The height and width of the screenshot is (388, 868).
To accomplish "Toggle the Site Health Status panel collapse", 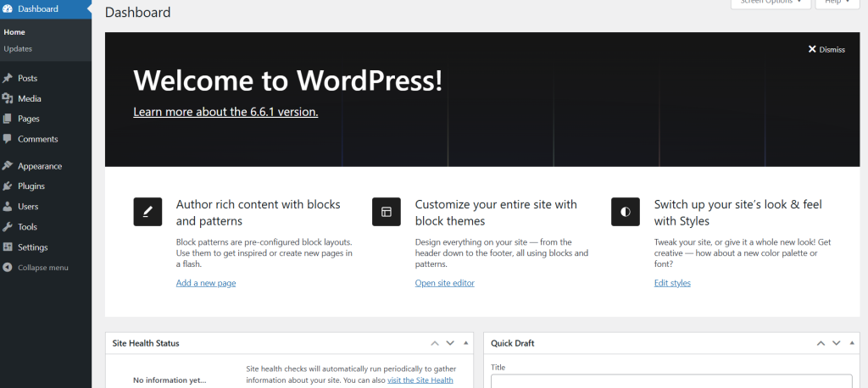I will pyautogui.click(x=465, y=343).
